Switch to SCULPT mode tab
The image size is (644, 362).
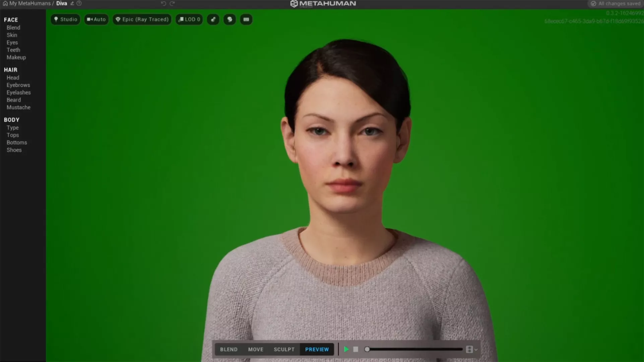(284, 349)
